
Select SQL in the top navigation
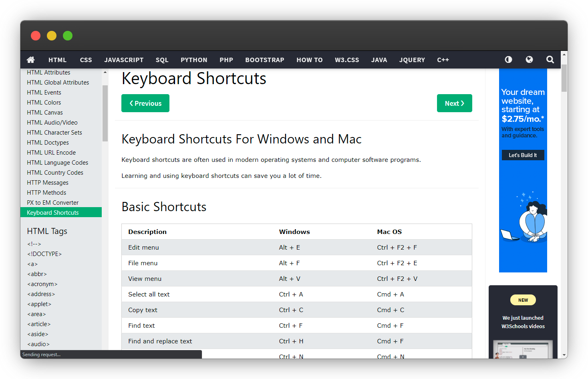[x=162, y=60]
